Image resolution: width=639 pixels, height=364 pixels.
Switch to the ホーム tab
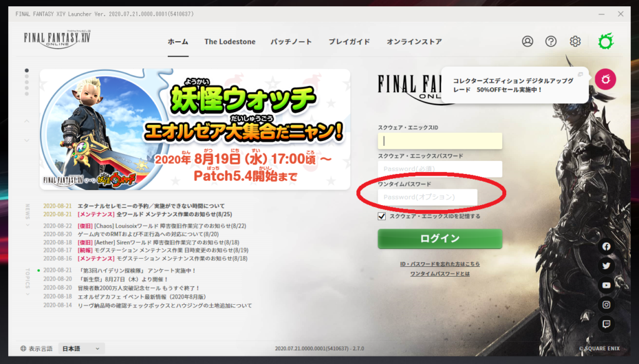(x=178, y=42)
